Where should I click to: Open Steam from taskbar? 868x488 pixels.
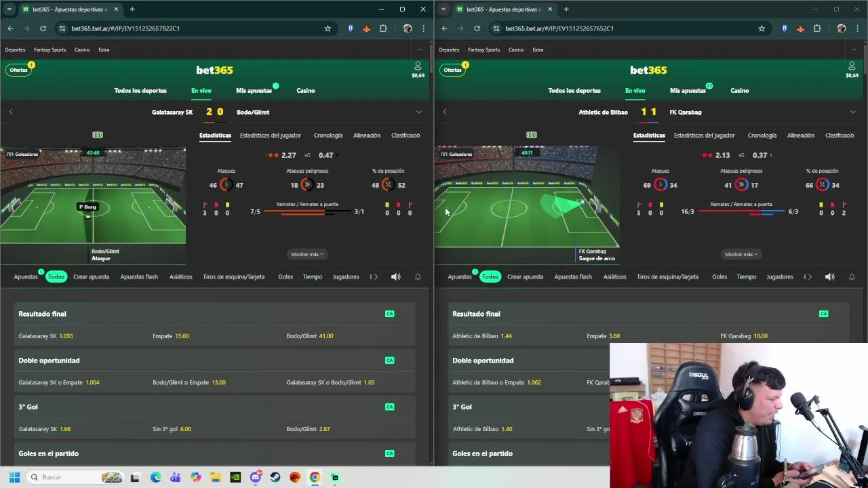click(x=275, y=477)
